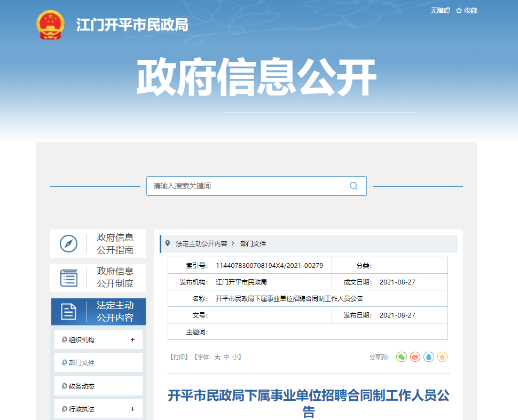Share to QQ via blue icon
518x420 pixels.
(x=429, y=356)
